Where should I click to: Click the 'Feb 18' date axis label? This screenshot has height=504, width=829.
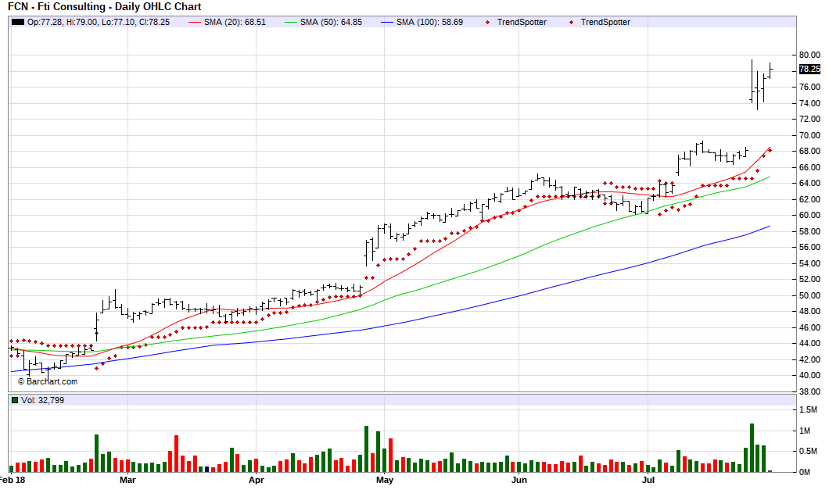12,480
